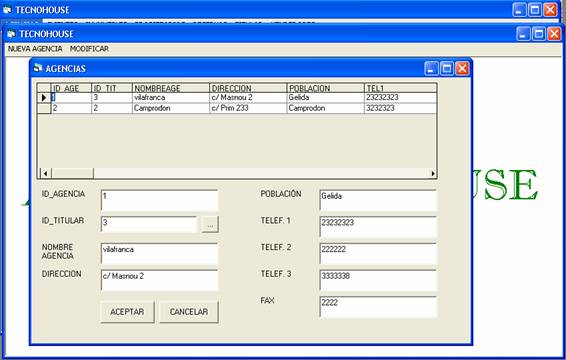Screen dimensions: 566x360
Task: Select the row indicator arrow for row 1
Action: [44, 97]
